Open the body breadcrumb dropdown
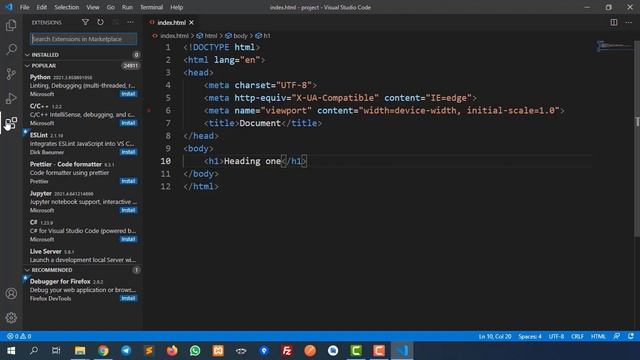This screenshot has width=640, height=360. pos(236,36)
